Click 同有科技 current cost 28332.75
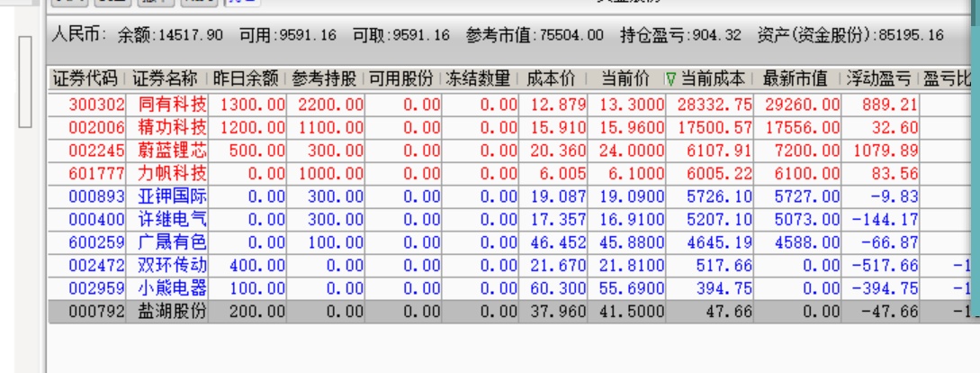The image size is (980, 373). (715, 105)
